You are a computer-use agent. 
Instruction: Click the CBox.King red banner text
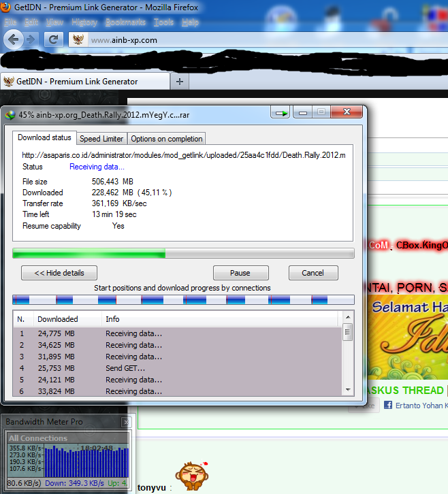(422, 245)
